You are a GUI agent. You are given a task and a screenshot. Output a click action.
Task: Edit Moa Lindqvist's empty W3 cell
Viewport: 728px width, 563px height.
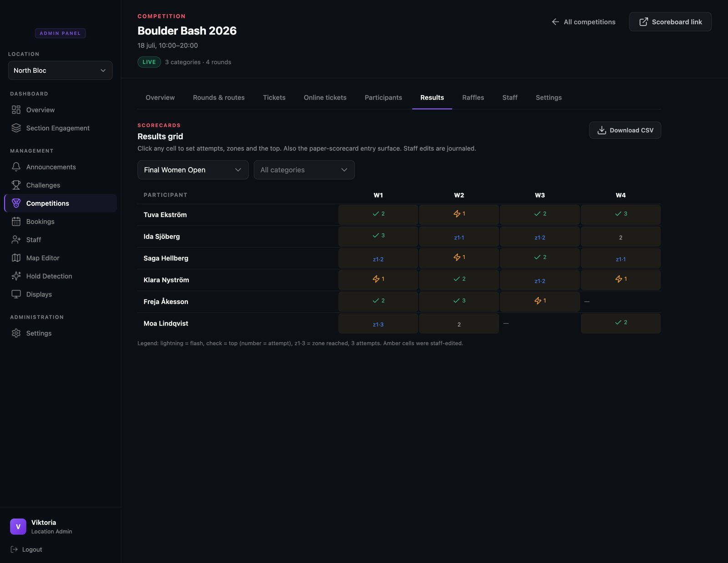[x=540, y=323]
